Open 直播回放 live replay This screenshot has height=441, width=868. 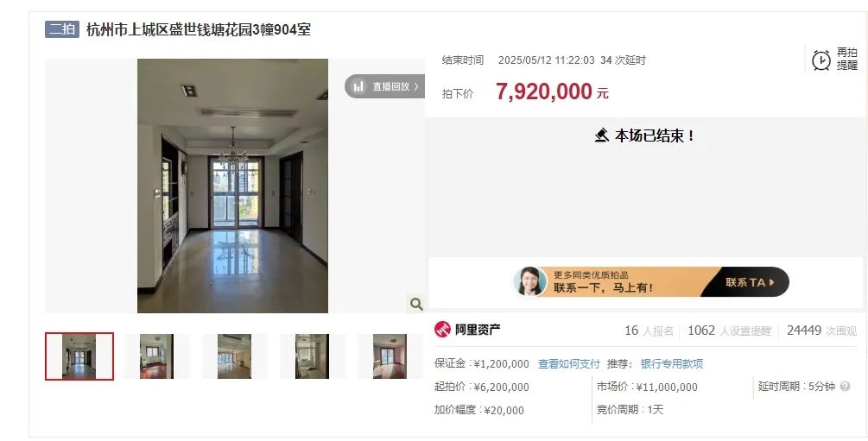384,86
